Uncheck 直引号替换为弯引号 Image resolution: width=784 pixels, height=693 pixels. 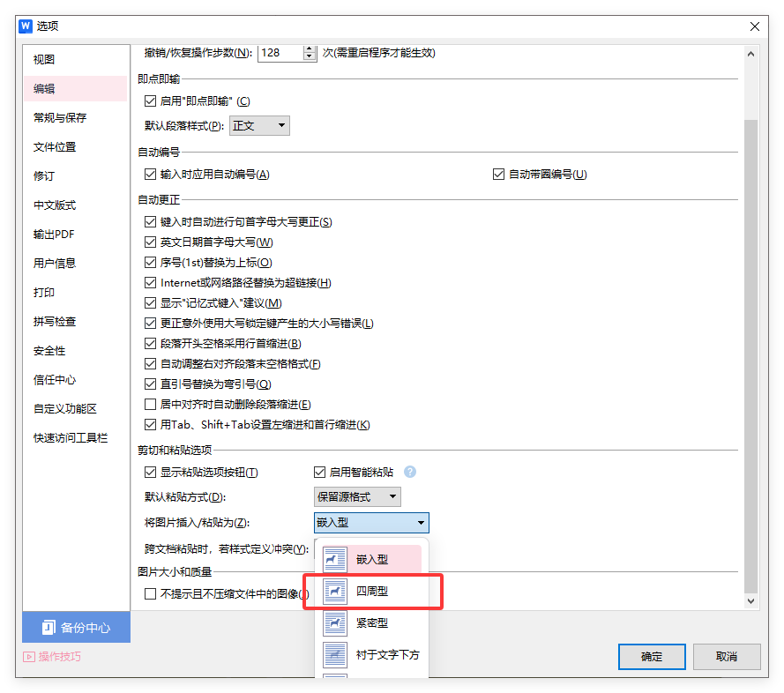pyautogui.click(x=151, y=384)
